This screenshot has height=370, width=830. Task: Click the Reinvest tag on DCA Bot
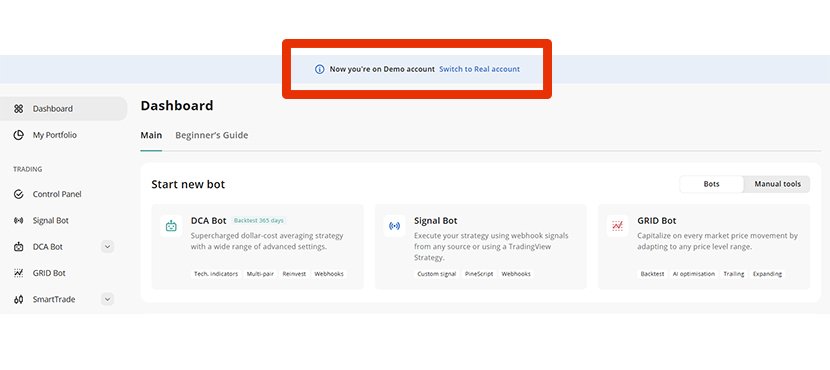[294, 274]
